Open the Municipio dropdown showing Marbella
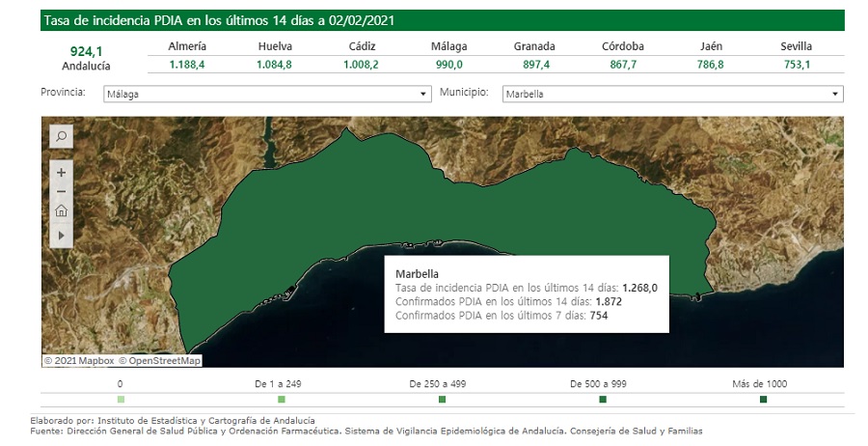 click(x=672, y=95)
